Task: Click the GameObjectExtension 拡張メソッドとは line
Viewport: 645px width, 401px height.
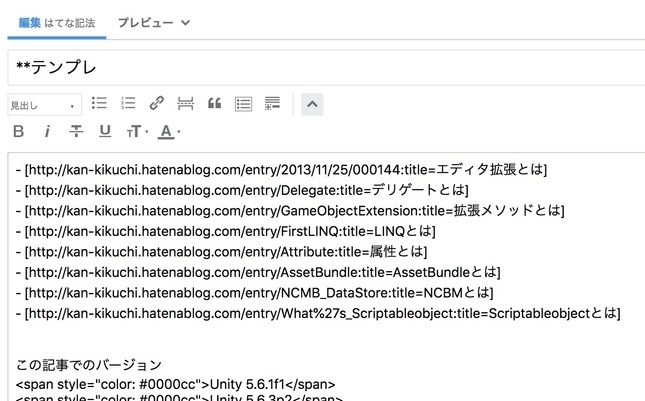Action: [290, 211]
